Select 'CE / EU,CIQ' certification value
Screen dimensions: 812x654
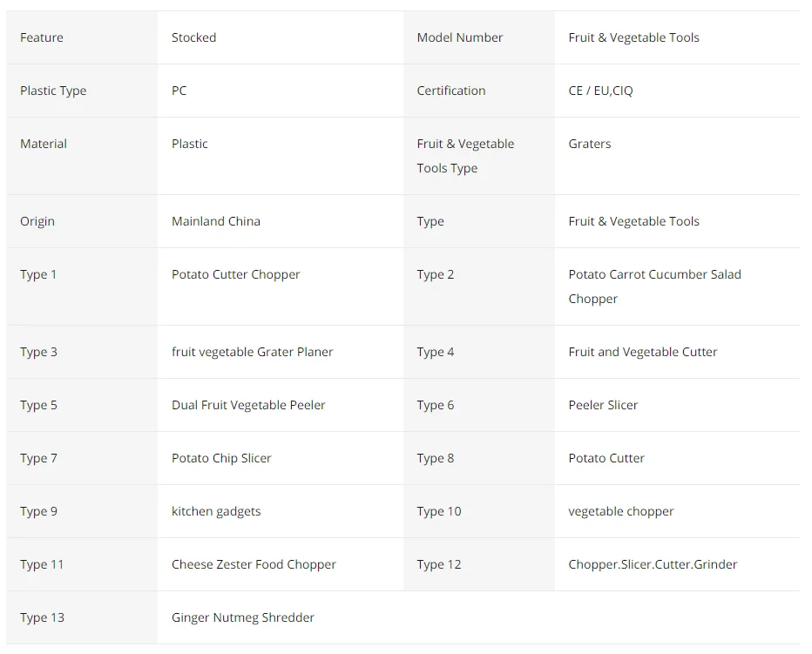pos(600,91)
